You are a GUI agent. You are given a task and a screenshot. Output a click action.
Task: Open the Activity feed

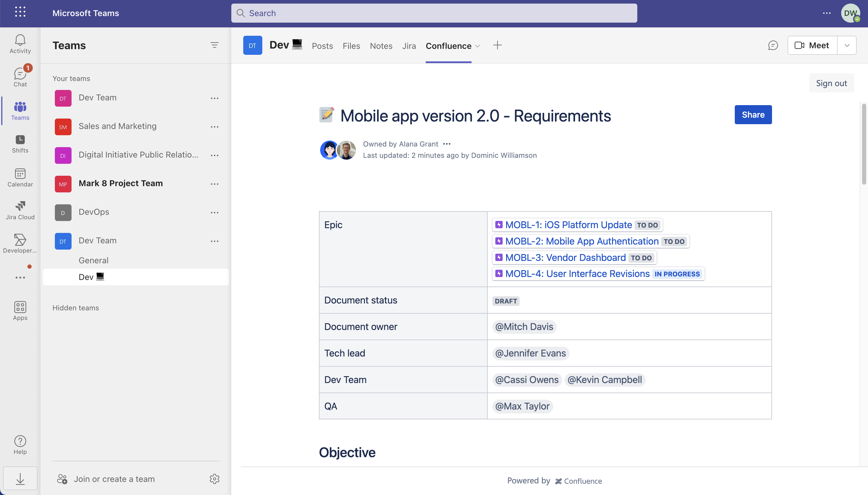(20, 43)
